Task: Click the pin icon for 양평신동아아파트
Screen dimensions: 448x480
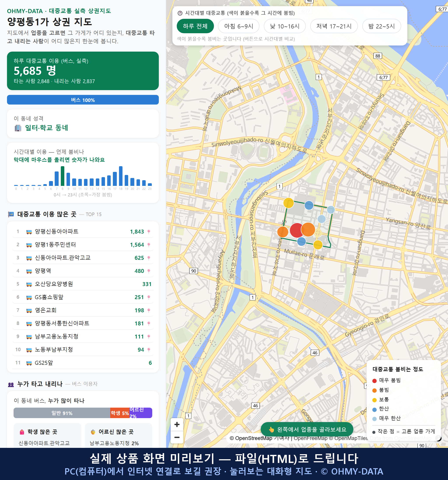Action: pos(149,232)
